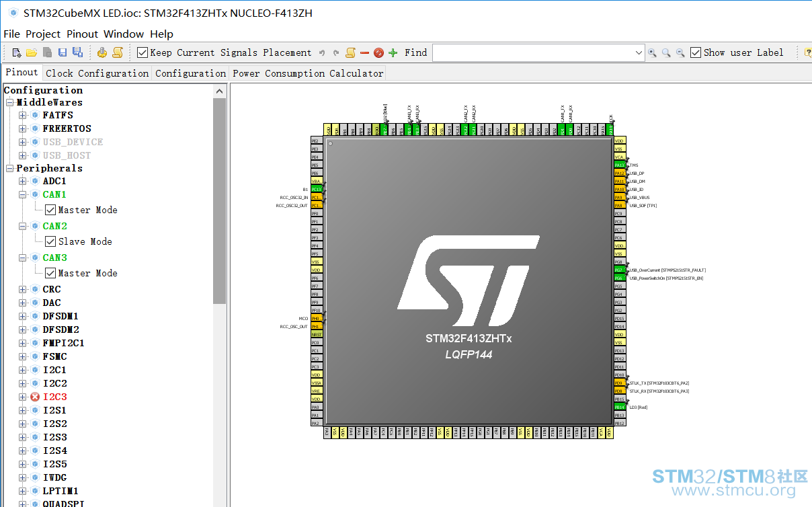Screen dimensions: 812x507
Task: Click the PA13 pin labeled TMS
Action: (x=620, y=165)
